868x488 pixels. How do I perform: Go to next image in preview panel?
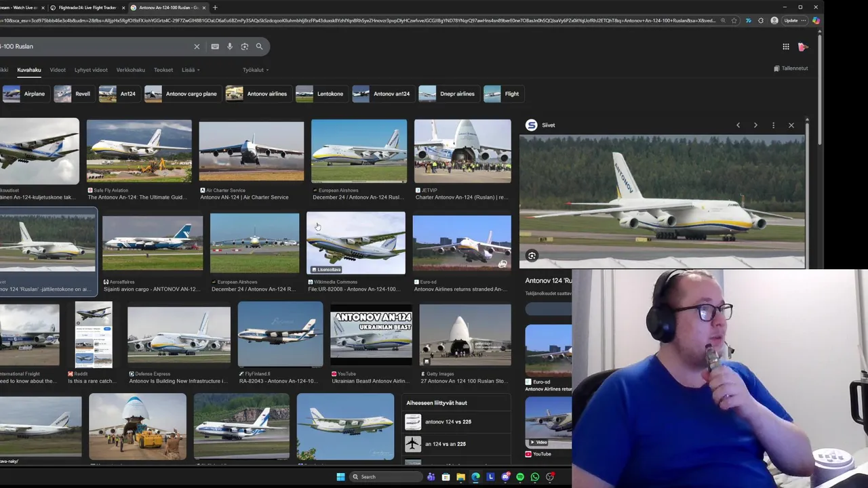[755, 125]
